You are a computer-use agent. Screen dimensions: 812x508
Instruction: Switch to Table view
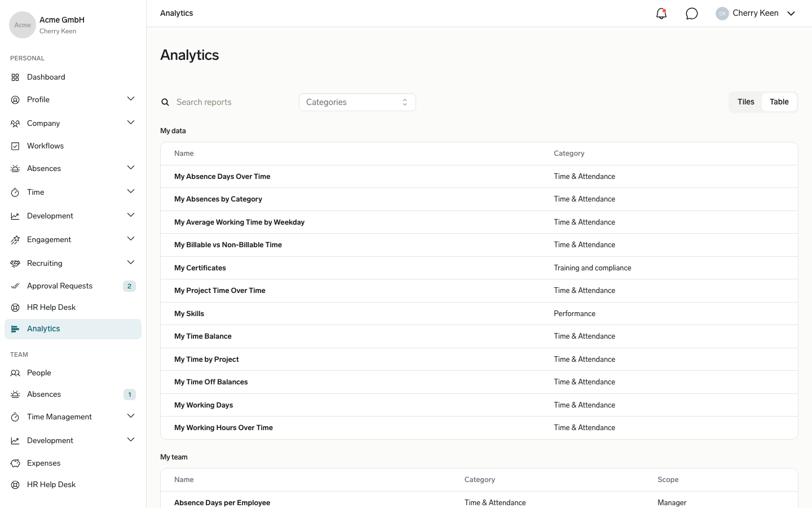click(779, 102)
